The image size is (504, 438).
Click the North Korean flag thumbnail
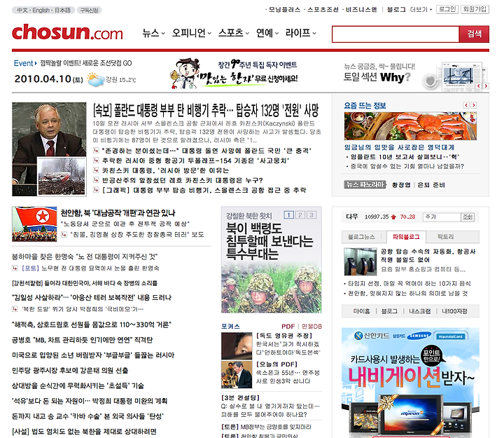(x=34, y=224)
